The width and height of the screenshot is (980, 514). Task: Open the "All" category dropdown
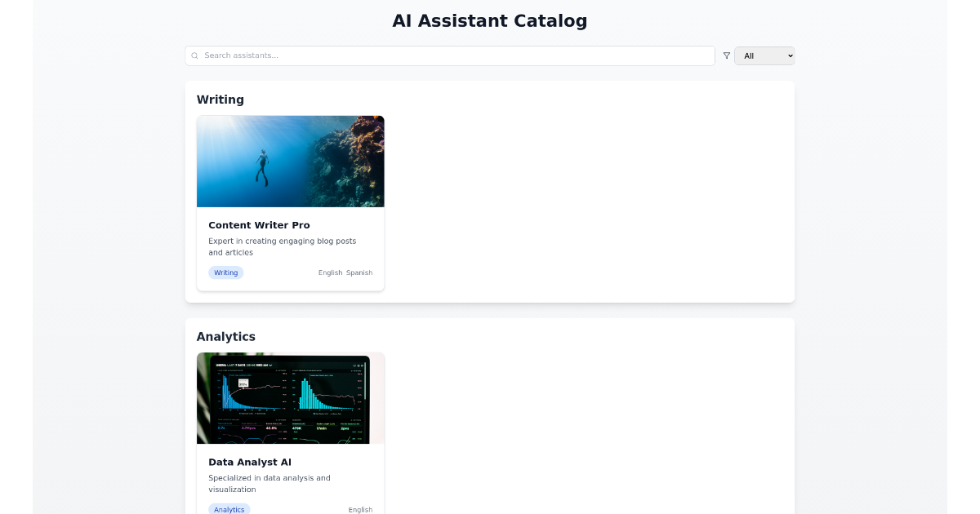[x=764, y=55]
